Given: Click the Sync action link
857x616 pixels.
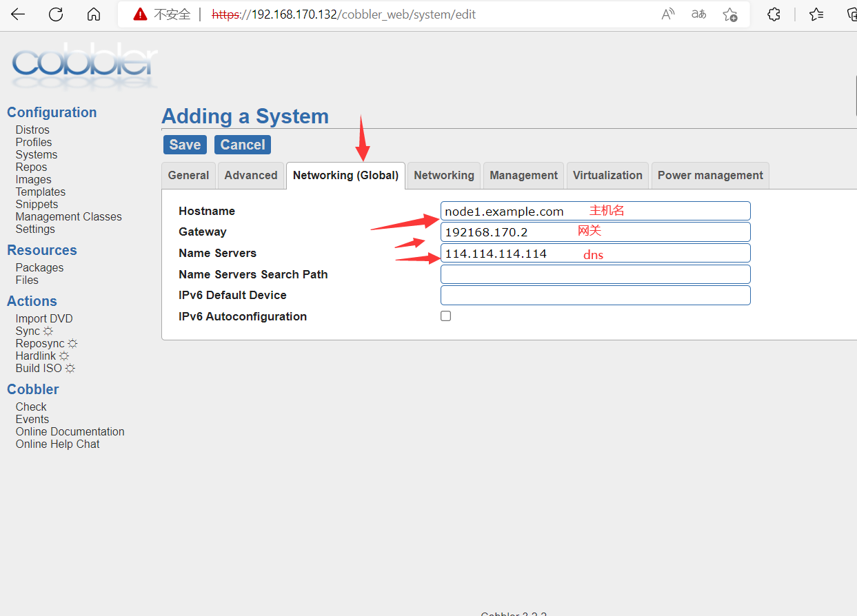Looking at the screenshot, I should click(x=28, y=331).
